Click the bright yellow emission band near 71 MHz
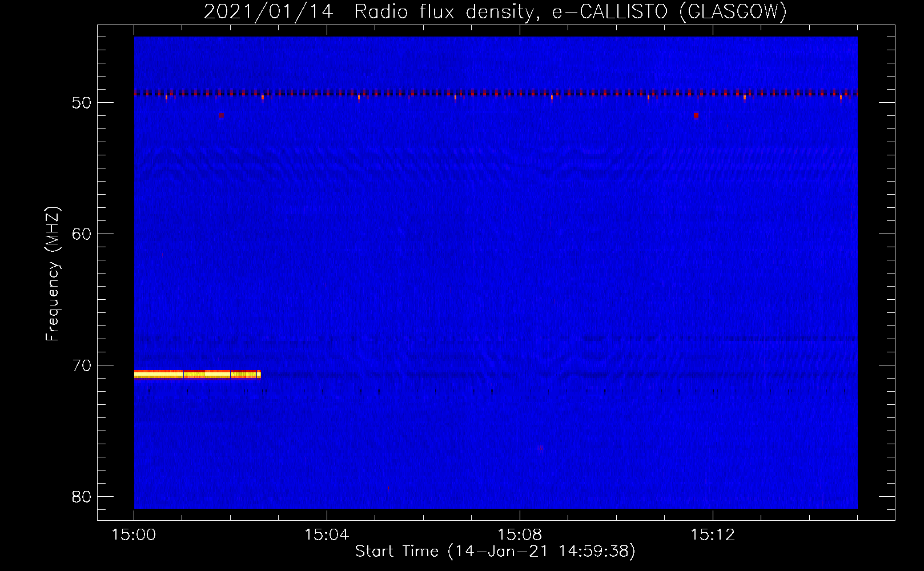The image size is (924, 571). [198, 375]
